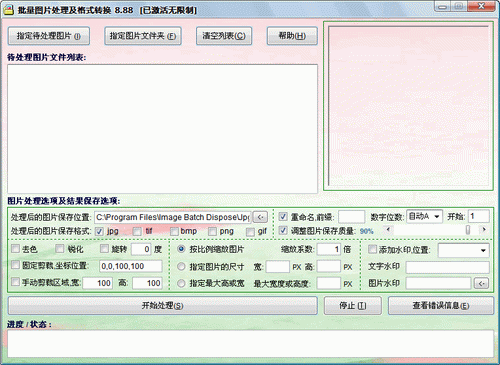Click 指定待处理图片 button
The height and width of the screenshot is (365, 500).
pyautogui.click(x=49, y=36)
